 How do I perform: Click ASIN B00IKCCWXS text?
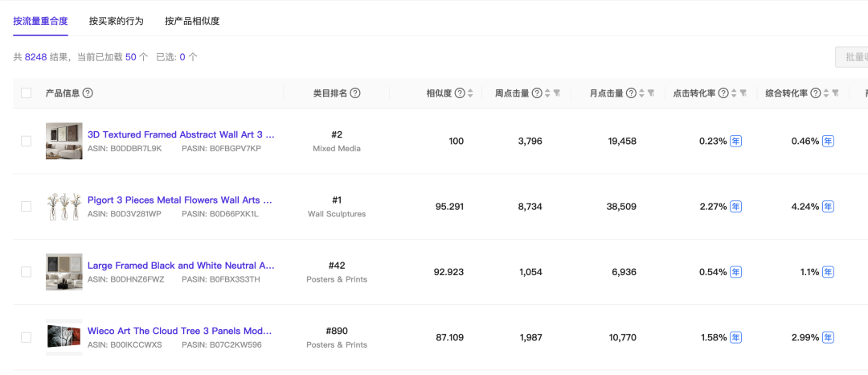pyautogui.click(x=125, y=344)
